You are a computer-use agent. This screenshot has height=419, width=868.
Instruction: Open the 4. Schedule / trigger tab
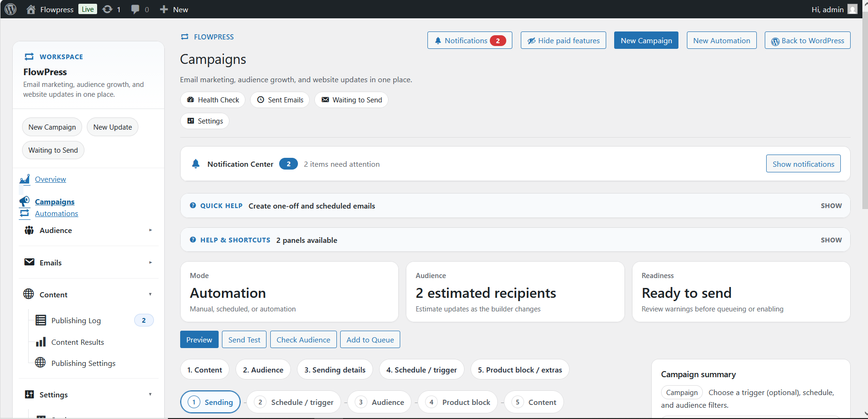421,370
